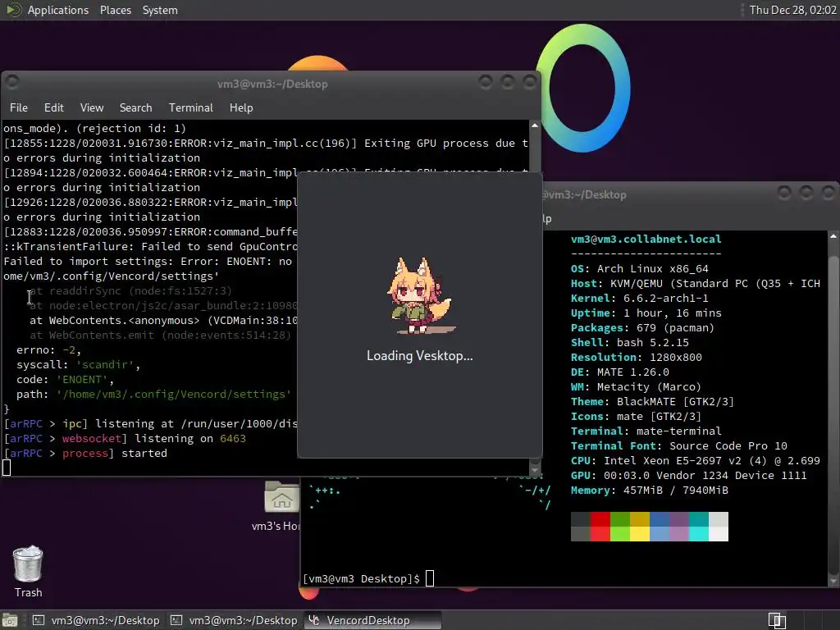Open Terminal menu in front terminal

pyautogui.click(x=190, y=107)
